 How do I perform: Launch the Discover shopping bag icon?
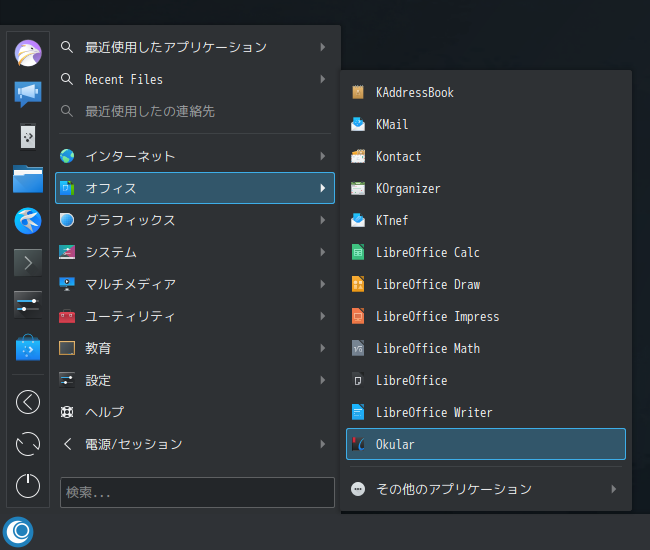28,347
